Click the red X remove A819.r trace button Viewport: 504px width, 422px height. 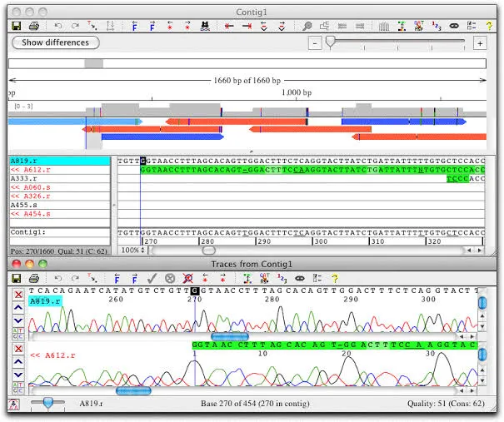(x=18, y=294)
